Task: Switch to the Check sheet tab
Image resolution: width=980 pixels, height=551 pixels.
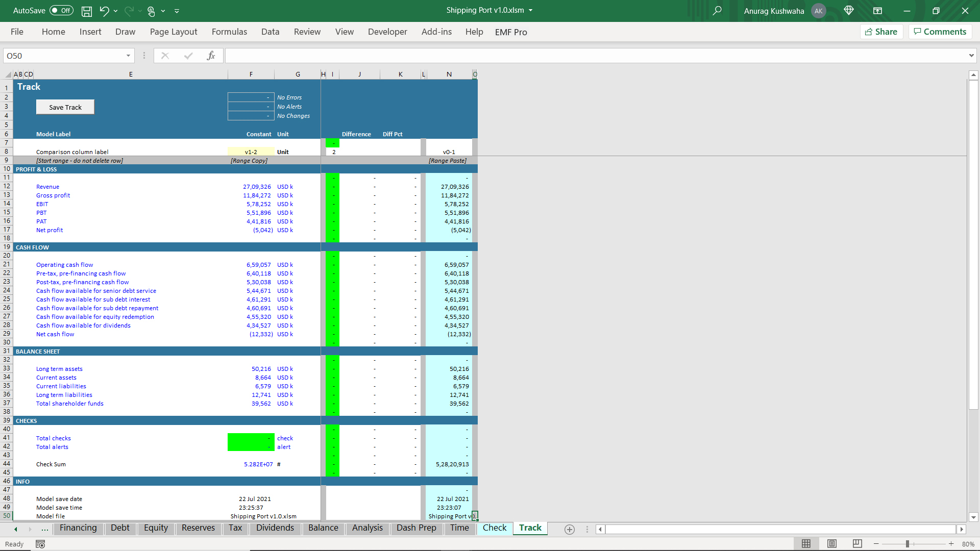Action: pos(495,528)
